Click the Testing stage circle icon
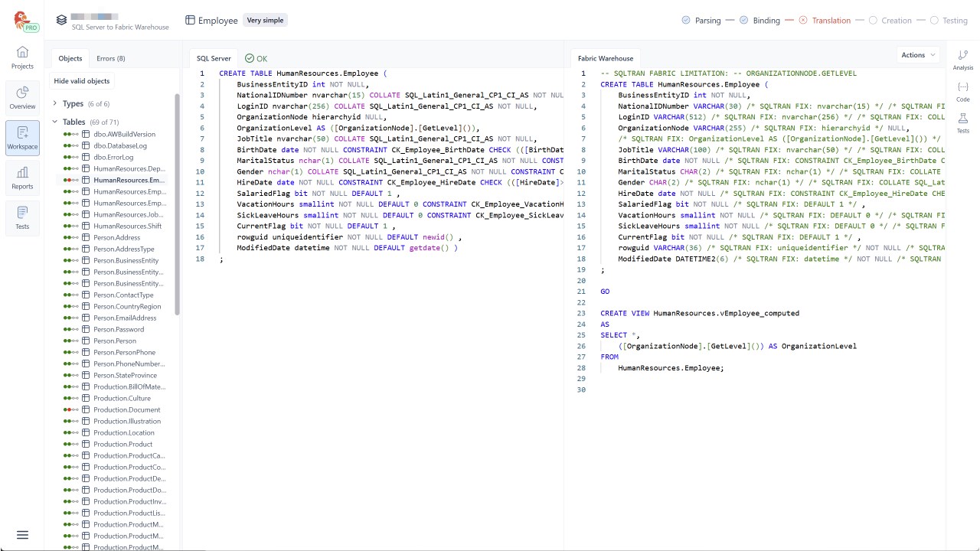Image resolution: width=980 pixels, height=551 pixels. click(x=934, y=21)
